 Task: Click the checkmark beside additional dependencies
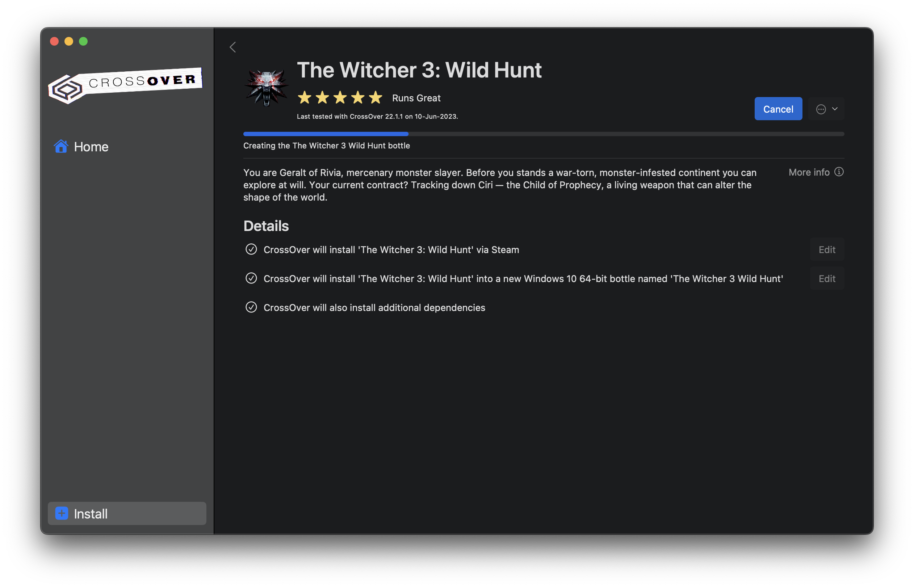[251, 307]
